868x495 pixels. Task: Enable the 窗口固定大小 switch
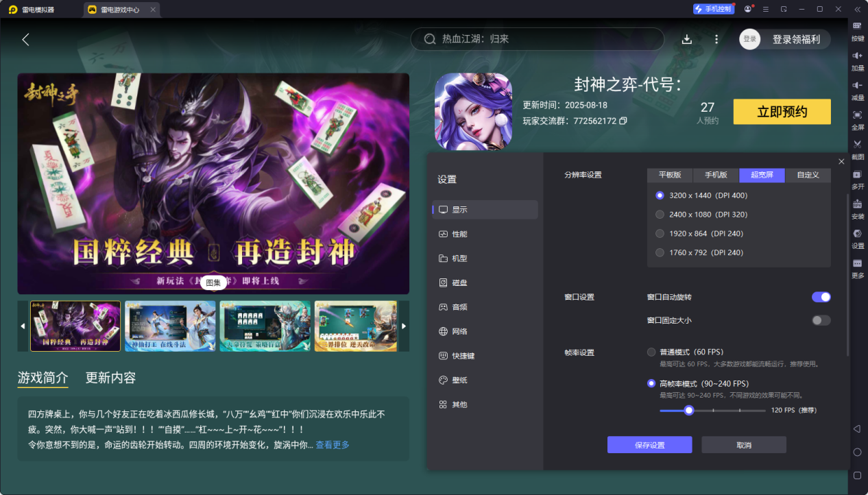click(821, 320)
